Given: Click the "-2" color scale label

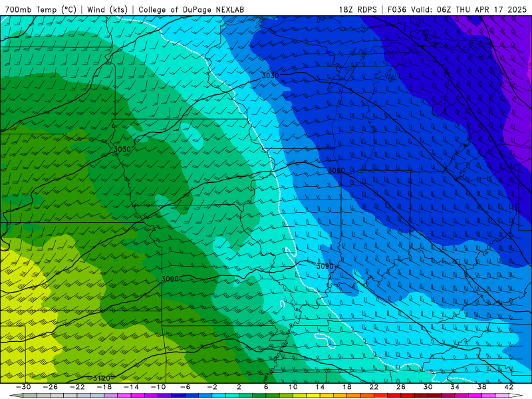Looking at the screenshot, I should click(212, 387).
